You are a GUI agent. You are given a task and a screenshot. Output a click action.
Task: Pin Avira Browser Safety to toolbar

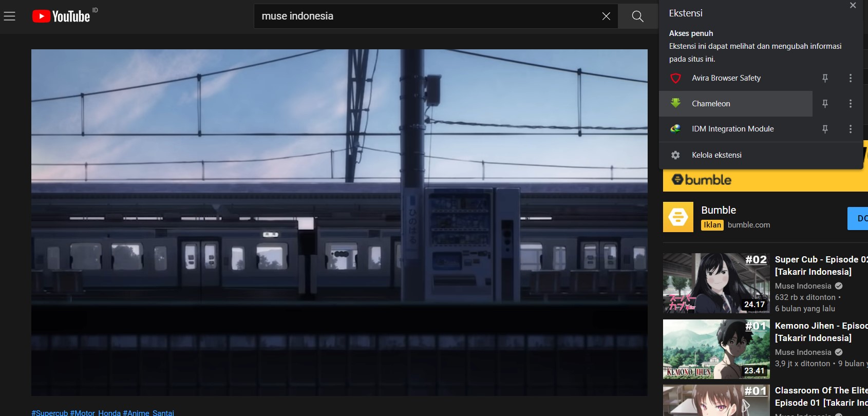click(825, 78)
